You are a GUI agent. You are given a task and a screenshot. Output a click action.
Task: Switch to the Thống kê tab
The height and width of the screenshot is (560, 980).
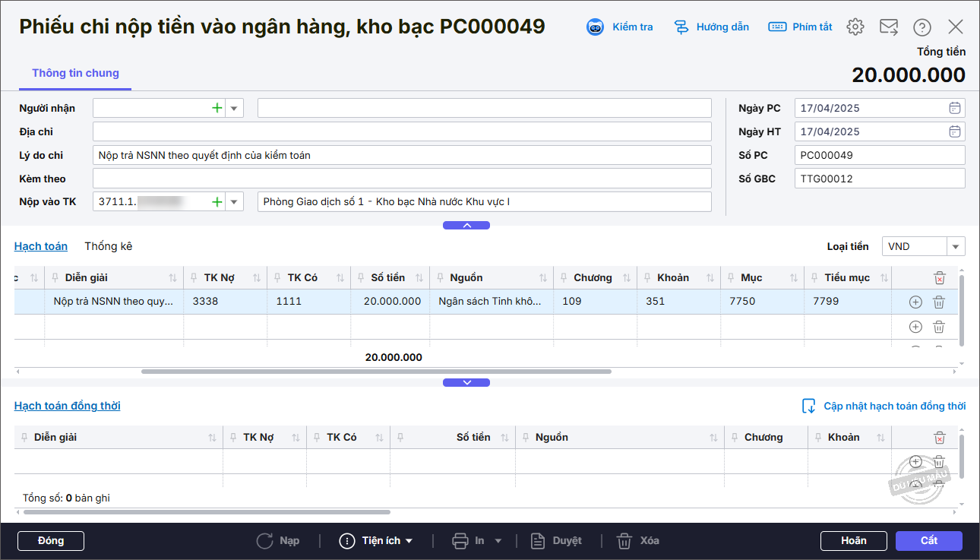108,246
